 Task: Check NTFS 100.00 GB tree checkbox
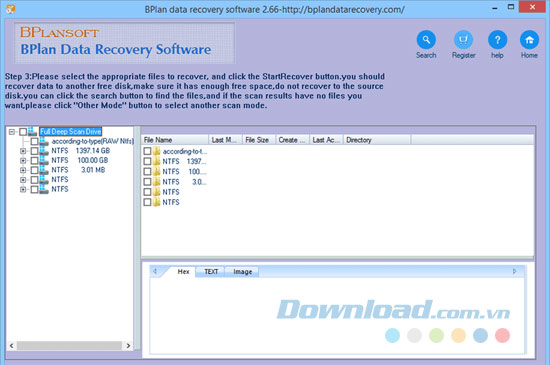34,161
